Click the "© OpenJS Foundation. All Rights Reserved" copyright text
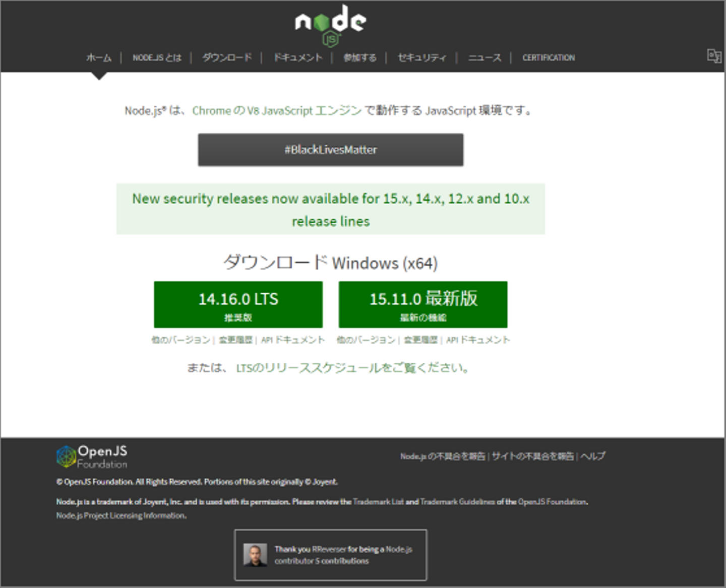 coord(129,482)
